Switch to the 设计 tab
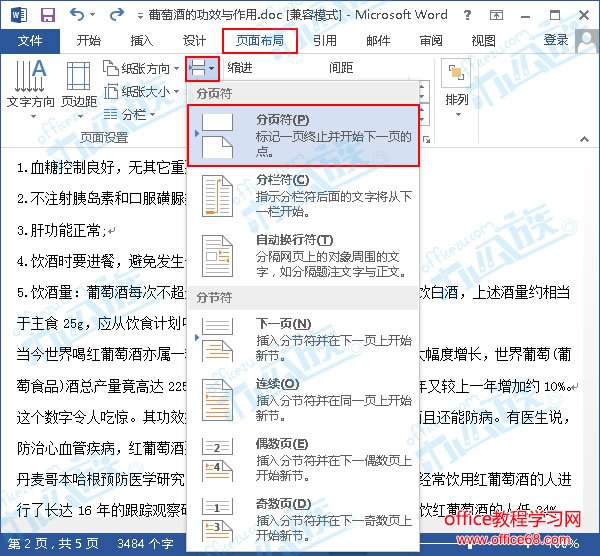Viewport: 600px width, 556px height. click(x=194, y=41)
